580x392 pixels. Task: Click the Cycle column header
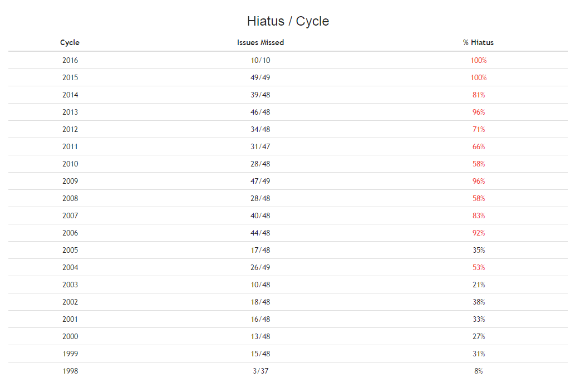click(70, 42)
